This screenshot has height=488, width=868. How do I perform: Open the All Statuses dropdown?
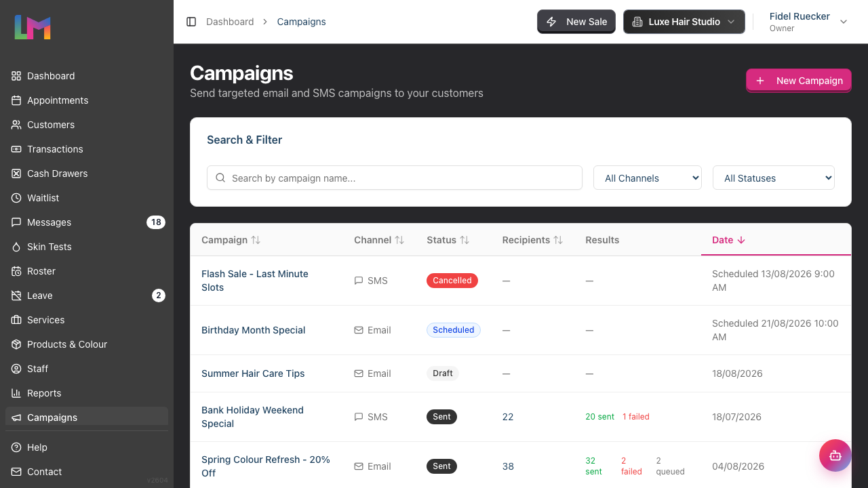[774, 178]
